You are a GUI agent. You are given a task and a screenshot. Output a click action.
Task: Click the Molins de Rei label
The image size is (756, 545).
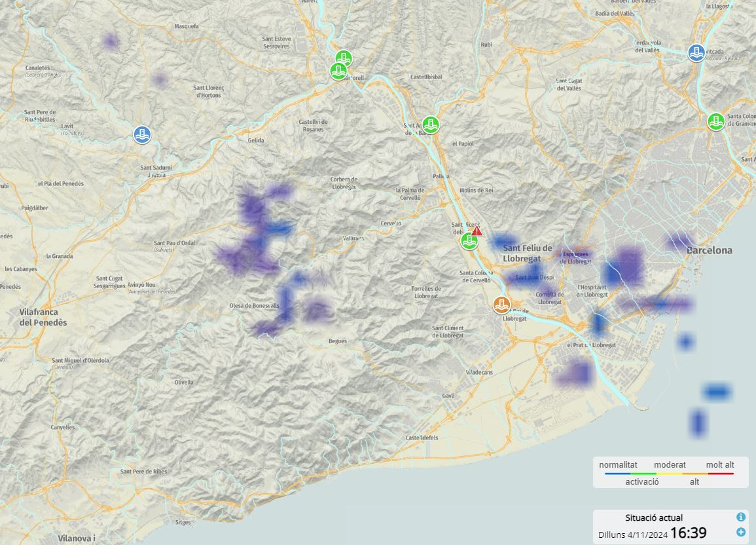(x=477, y=191)
